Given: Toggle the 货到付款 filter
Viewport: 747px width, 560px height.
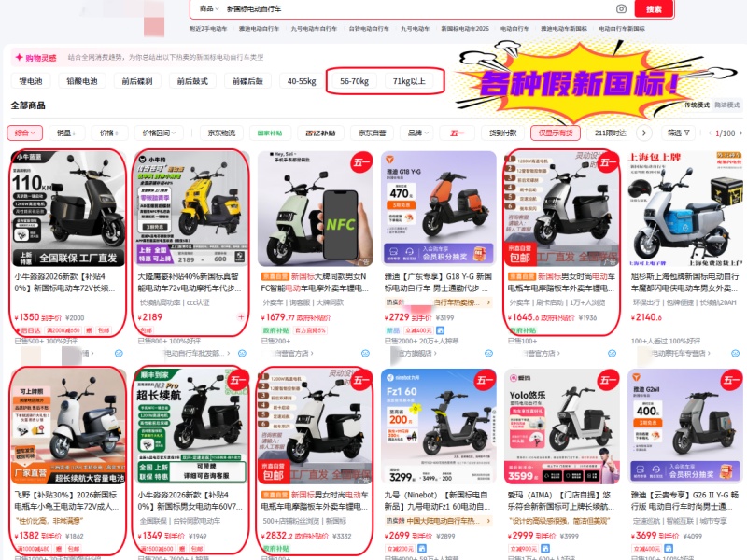Looking at the screenshot, I should (x=502, y=133).
